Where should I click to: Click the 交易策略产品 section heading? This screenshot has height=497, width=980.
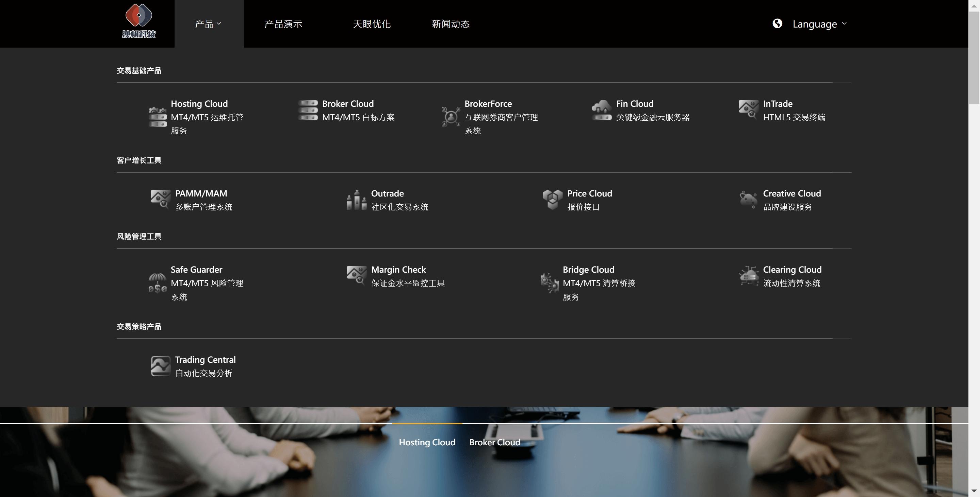coord(139,326)
